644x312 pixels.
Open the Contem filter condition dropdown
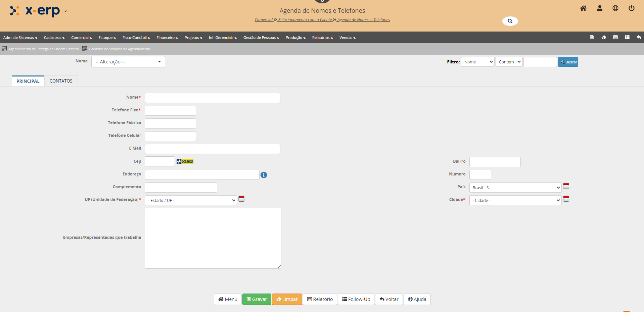click(509, 62)
